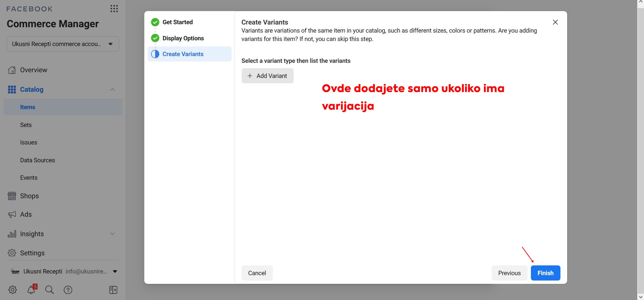Close the Create Variants dialog
644x300 pixels.
(x=555, y=22)
